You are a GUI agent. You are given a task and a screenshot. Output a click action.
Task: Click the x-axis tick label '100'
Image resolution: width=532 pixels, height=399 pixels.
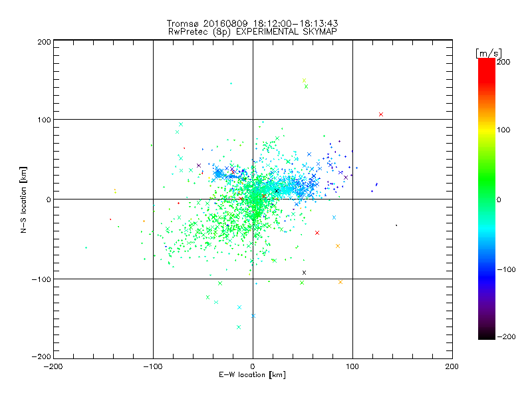pos(352,366)
